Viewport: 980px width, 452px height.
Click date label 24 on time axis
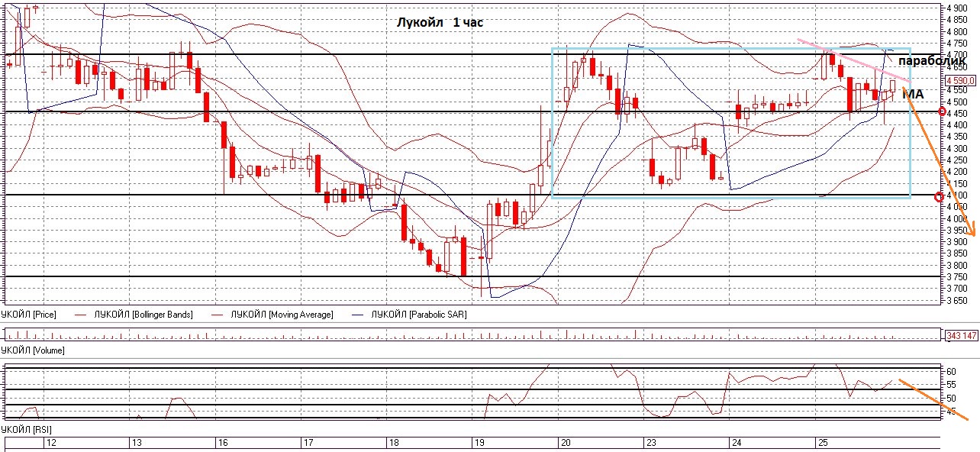pyautogui.click(x=736, y=443)
